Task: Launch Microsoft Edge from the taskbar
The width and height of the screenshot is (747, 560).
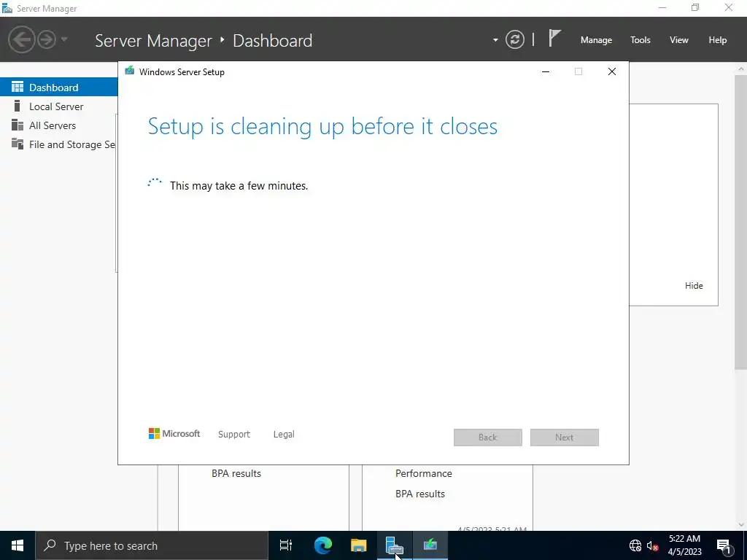Action: 322,545
